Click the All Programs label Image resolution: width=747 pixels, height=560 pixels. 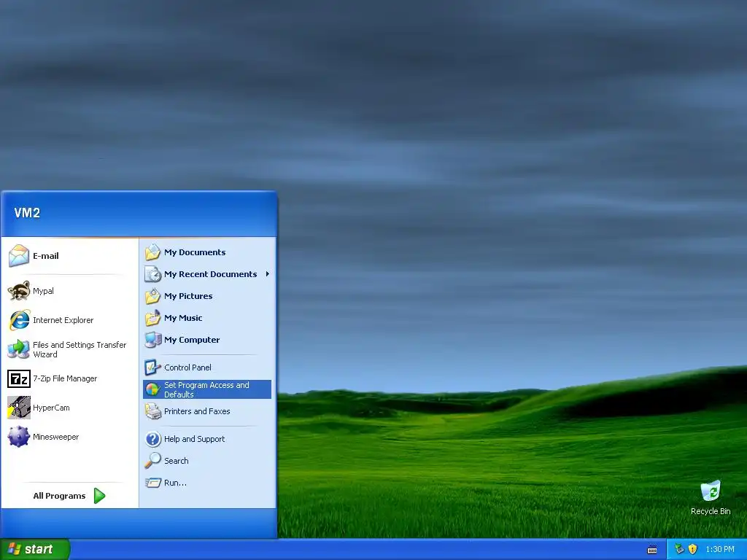point(59,496)
